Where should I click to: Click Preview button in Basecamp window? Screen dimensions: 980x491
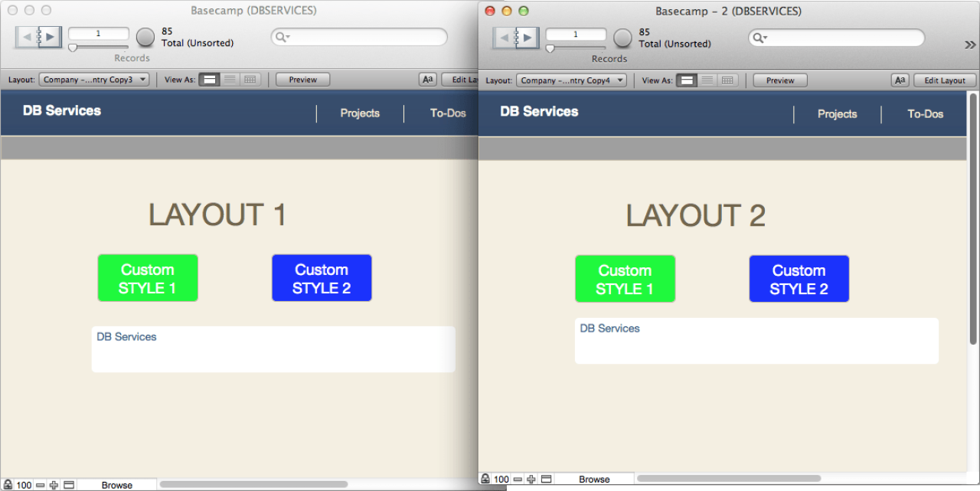[302, 80]
